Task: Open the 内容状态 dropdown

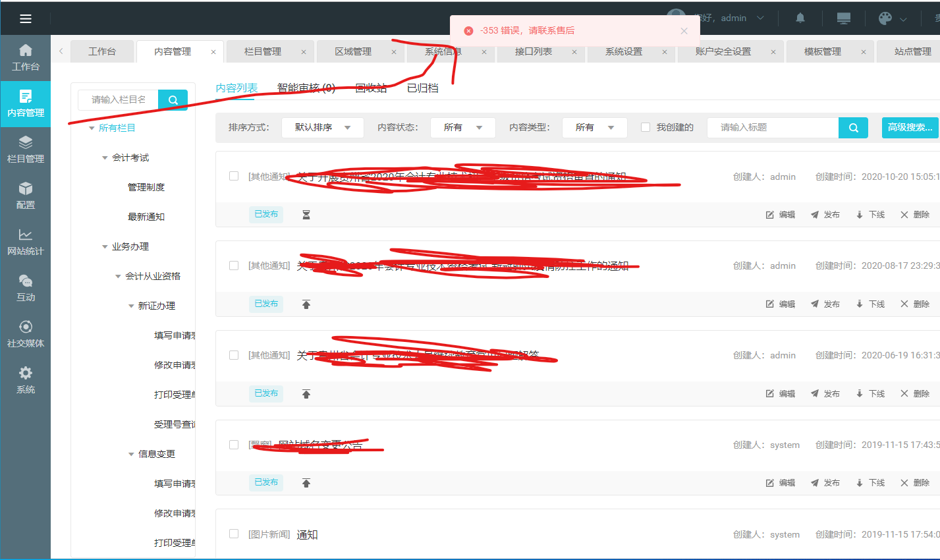Action: pyautogui.click(x=463, y=128)
